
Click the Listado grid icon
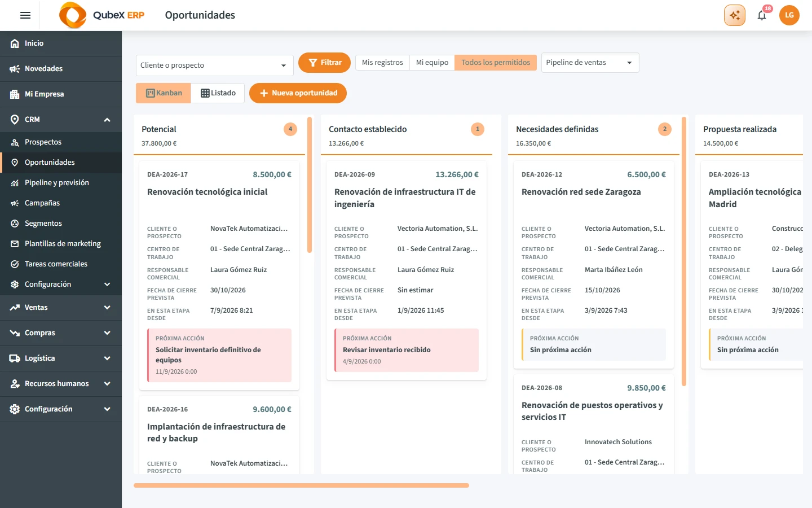pos(205,93)
